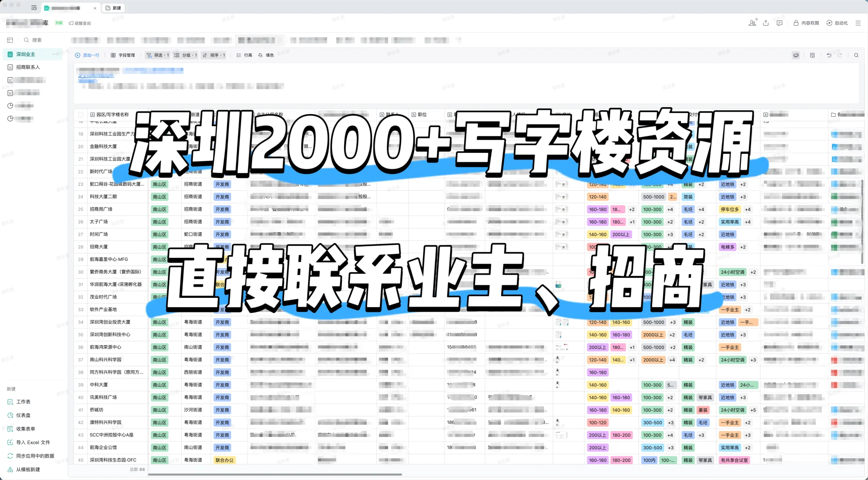Screen dimensions: 868x480
Task: Click the 电梯多 tag in 招商大厦 row
Action: (728, 247)
